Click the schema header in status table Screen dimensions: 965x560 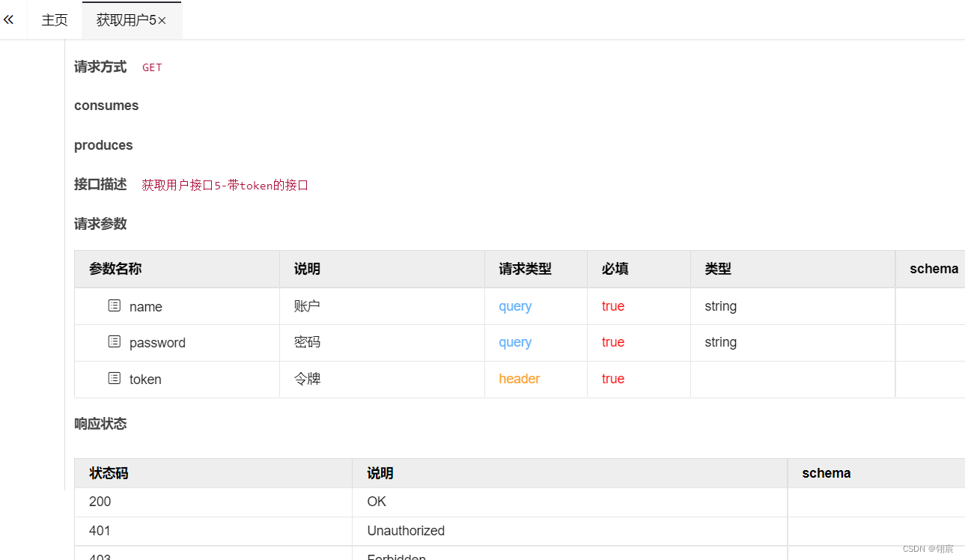(826, 473)
